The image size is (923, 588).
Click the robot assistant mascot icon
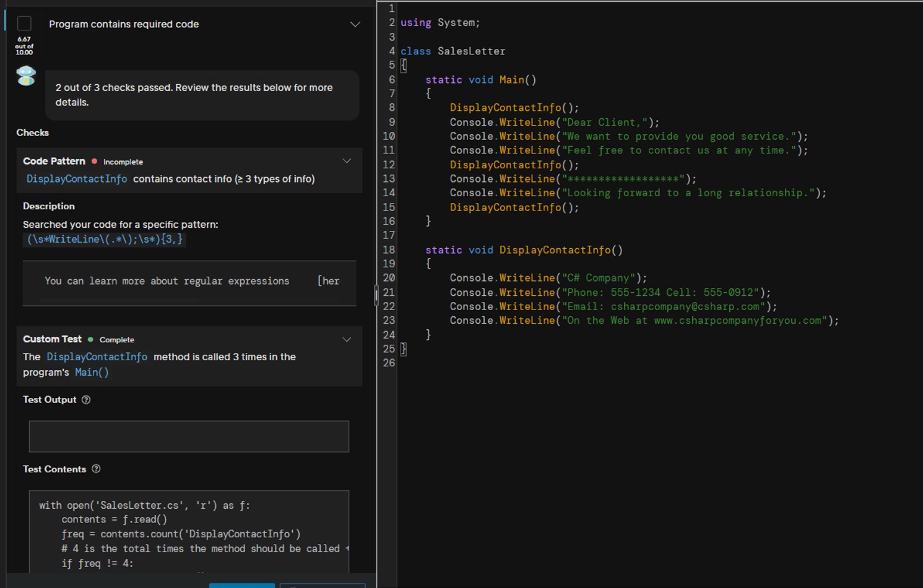[x=26, y=76]
